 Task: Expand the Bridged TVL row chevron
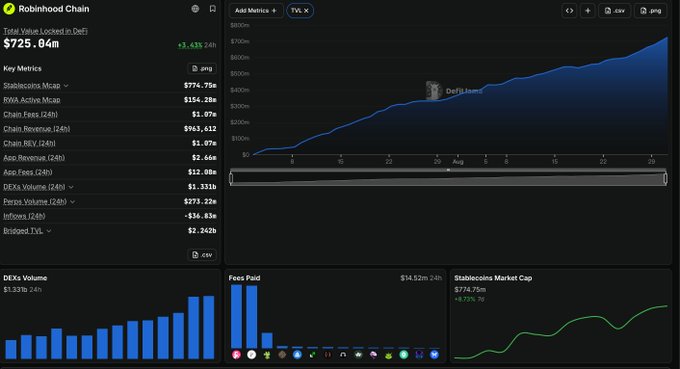click(x=49, y=231)
